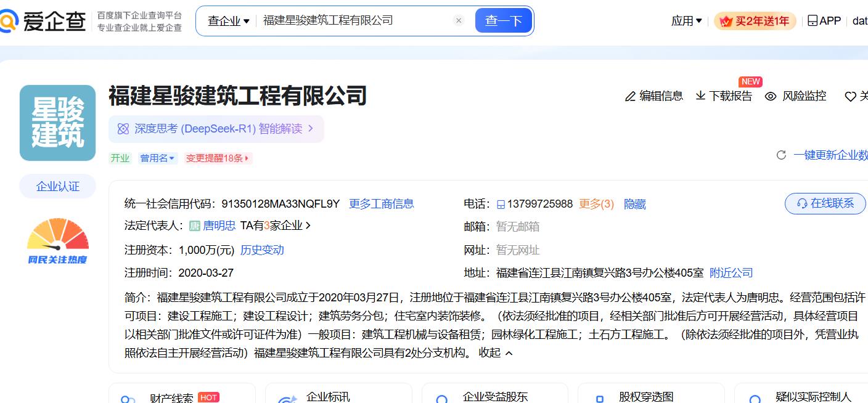Collapse the company intro with 收起
This screenshot has height=403, width=868.
(496, 352)
